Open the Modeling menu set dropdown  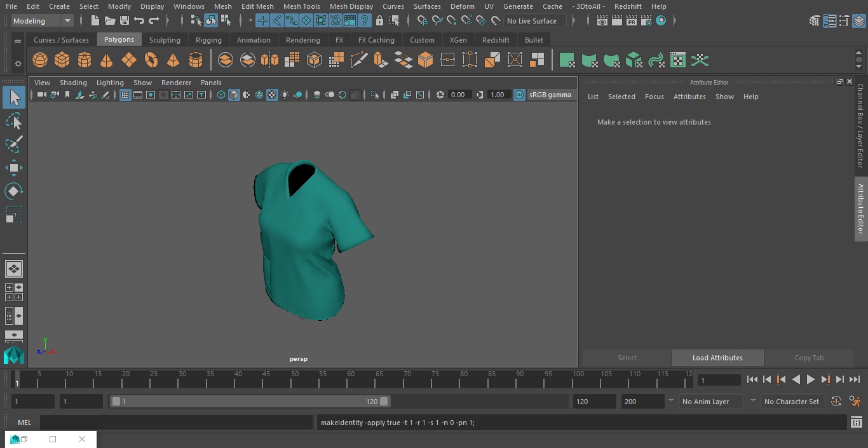coord(43,21)
